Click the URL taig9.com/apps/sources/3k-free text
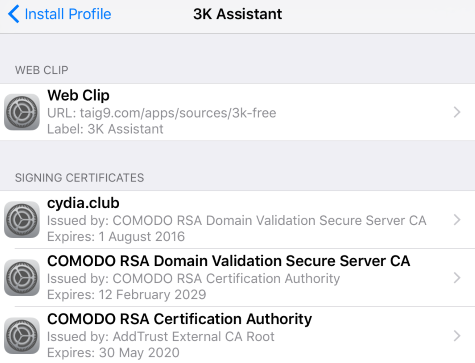 point(162,113)
